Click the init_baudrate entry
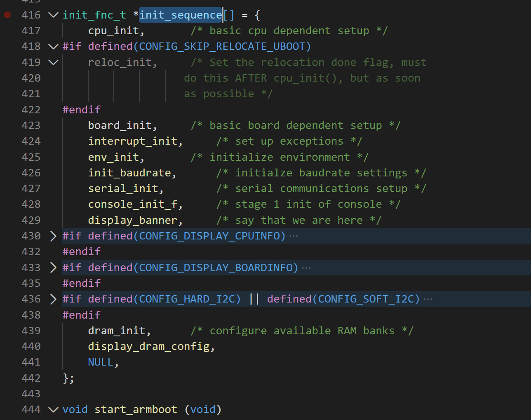 coord(129,173)
